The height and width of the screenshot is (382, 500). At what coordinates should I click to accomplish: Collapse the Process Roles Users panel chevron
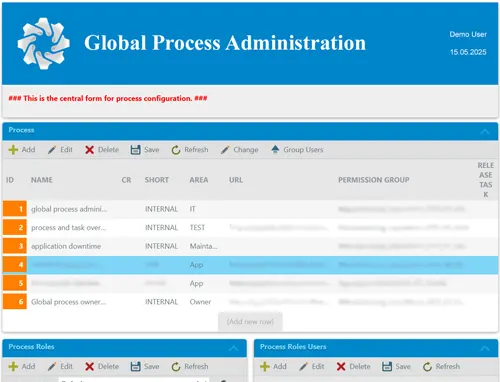tap(485, 348)
